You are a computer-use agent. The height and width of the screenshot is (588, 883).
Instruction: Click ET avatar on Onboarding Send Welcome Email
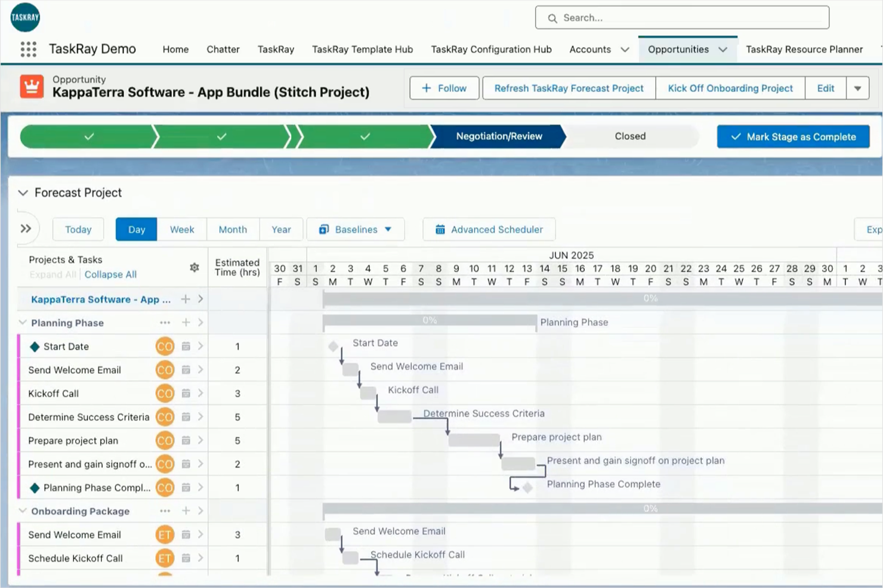tap(165, 535)
